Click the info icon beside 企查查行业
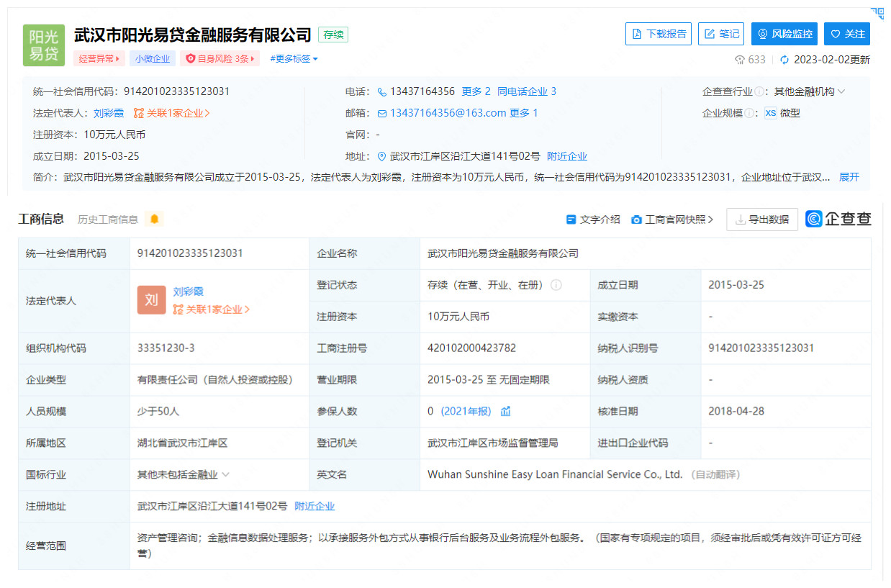This screenshot has height=588, width=891. pos(761,92)
